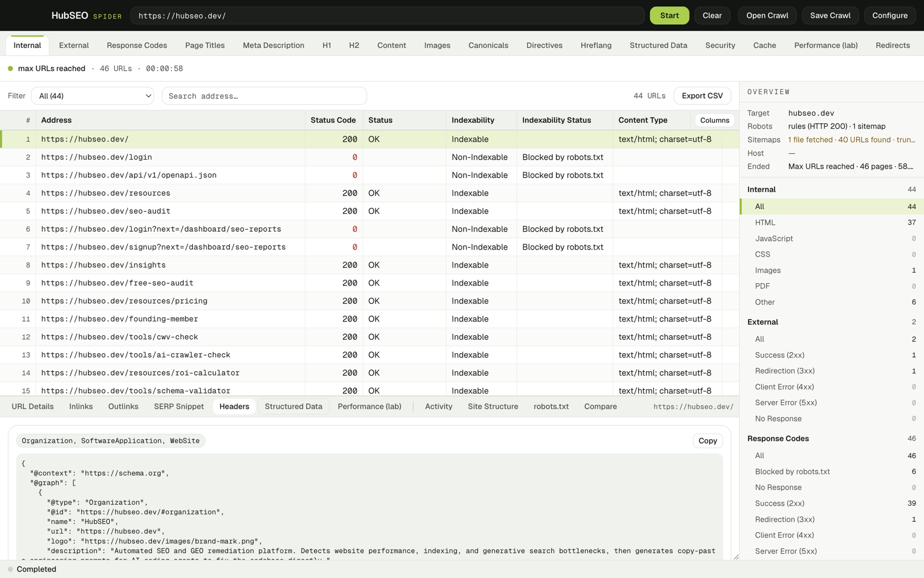
Task: Save the current crawl
Action: tap(830, 16)
